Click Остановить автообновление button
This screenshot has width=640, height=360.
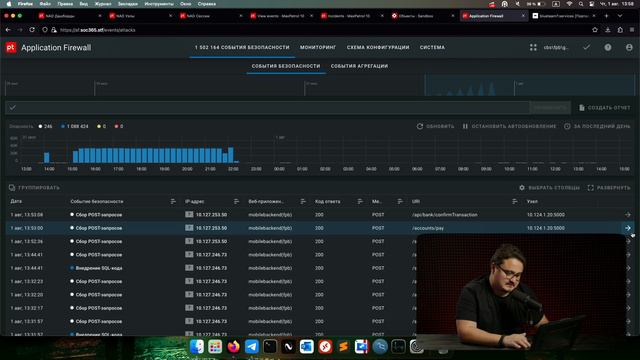[509, 126]
